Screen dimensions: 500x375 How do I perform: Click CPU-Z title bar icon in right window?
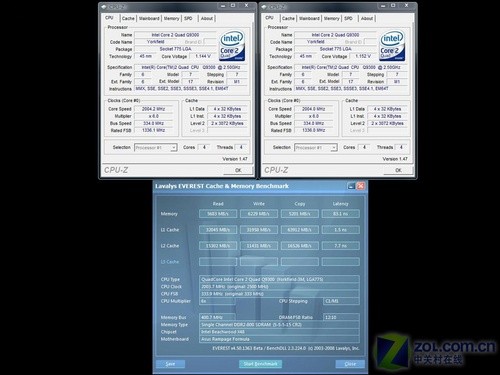[x=264, y=6]
